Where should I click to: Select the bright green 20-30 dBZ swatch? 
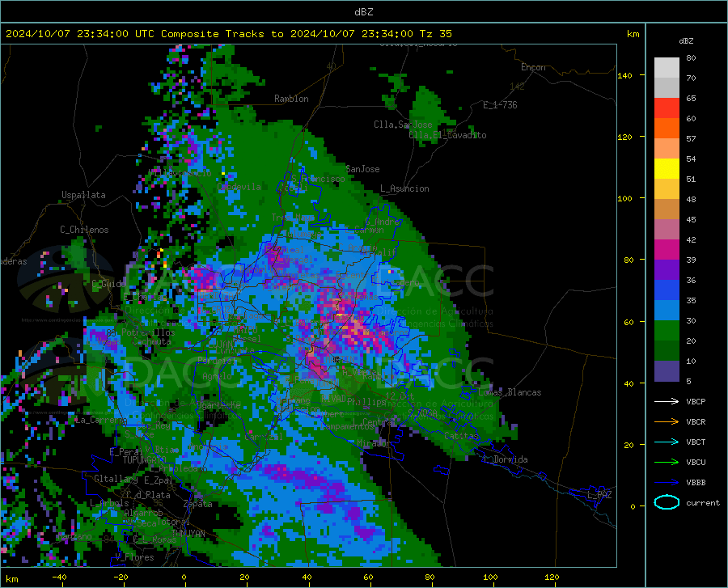pos(667,331)
